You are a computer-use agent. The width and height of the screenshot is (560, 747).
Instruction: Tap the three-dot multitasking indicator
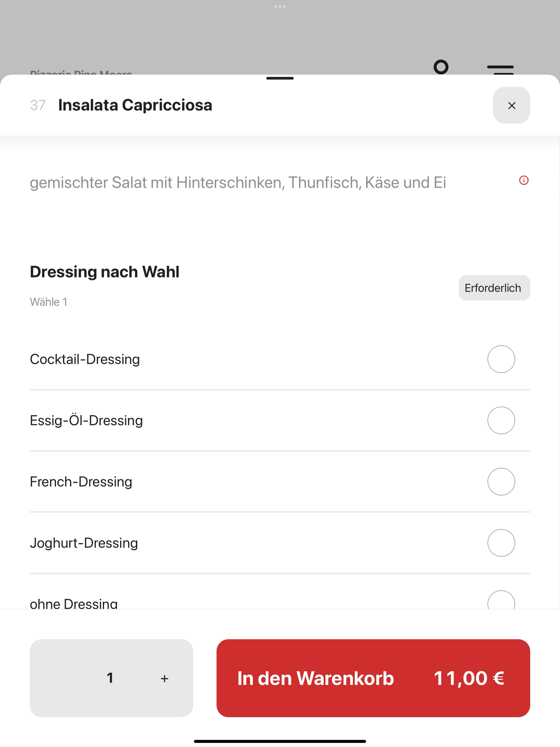280,6
